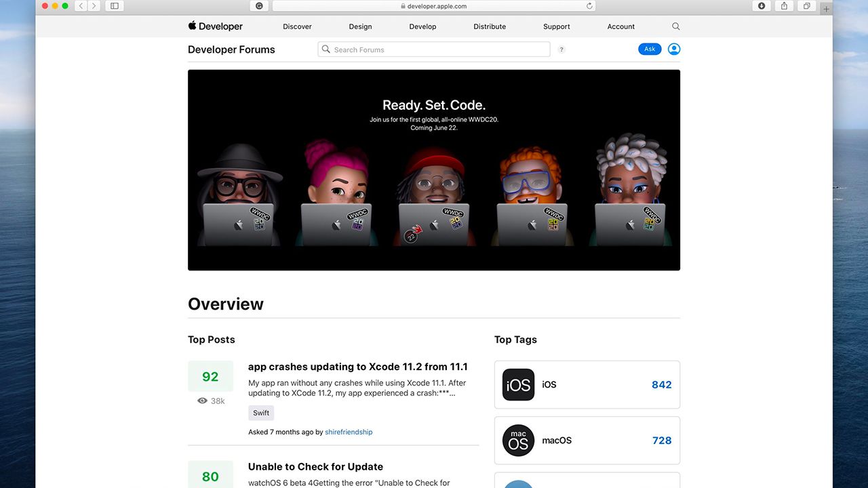Image resolution: width=868 pixels, height=488 pixels.
Task: Click the WWDC20 Ready Set Code banner
Action: (434, 170)
